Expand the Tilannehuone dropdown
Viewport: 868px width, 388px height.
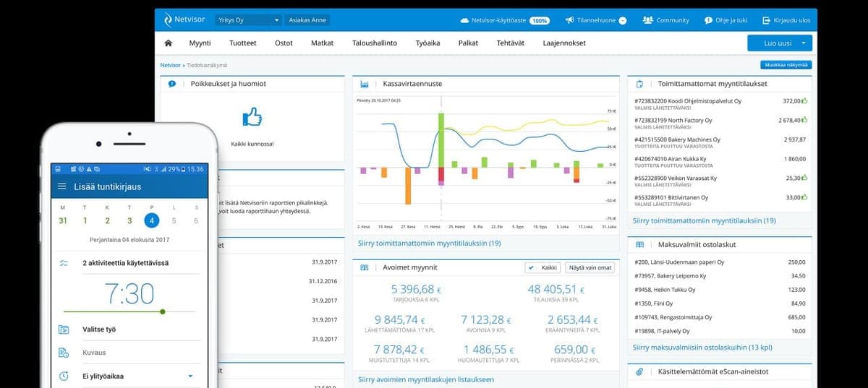click(623, 20)
